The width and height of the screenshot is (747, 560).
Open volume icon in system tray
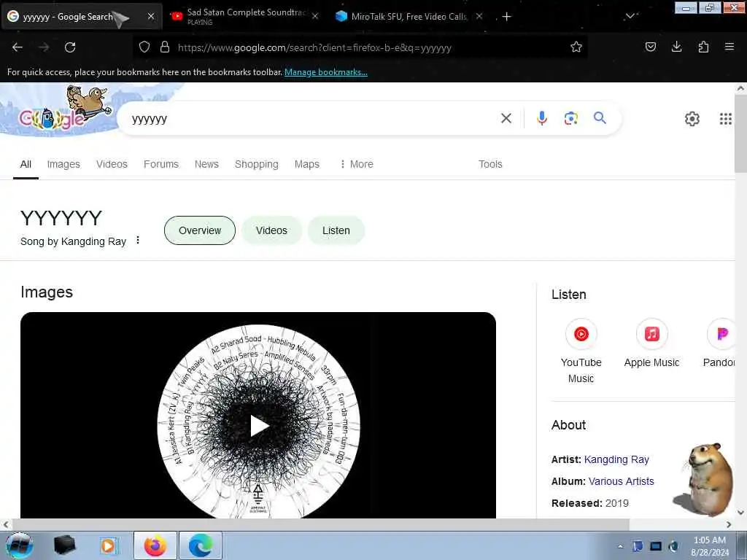coord(673,546)
